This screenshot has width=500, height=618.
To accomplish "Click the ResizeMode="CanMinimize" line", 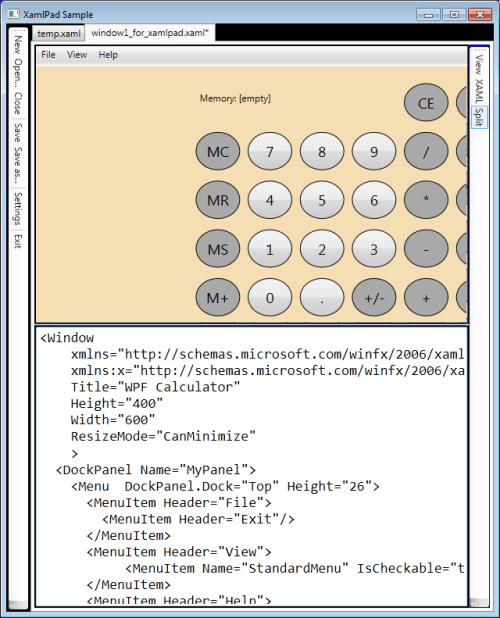I will coord(163,436).
